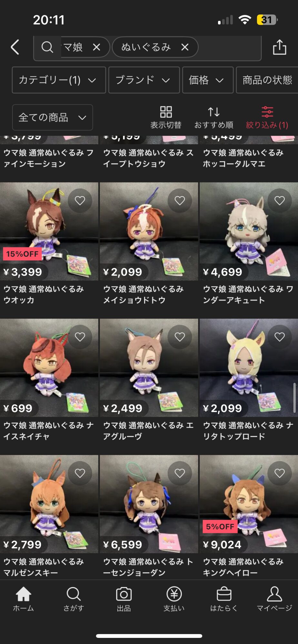This screenshot has height=644, width=298.
Task: Like the ワンダーアキュート plush listing
Action: coord(280,201)
